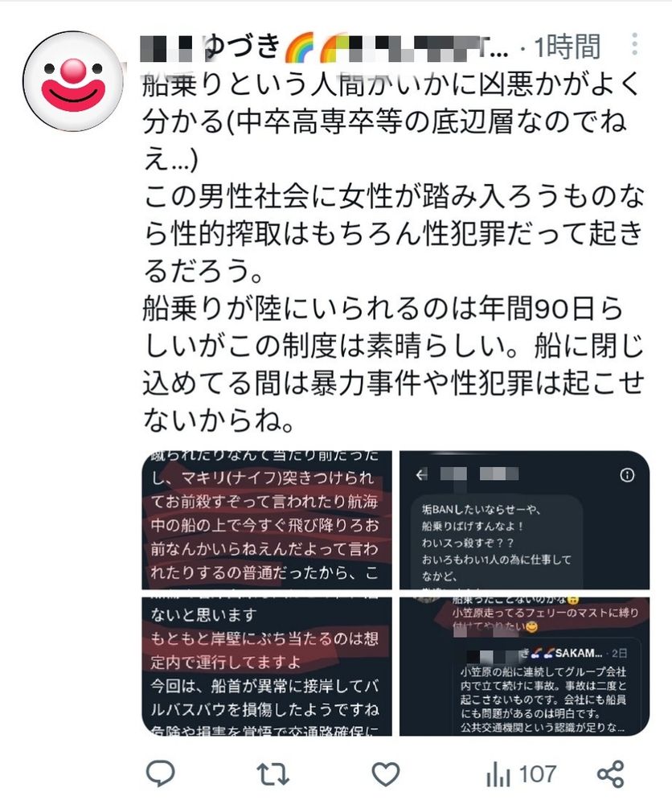The height and width of the screenshot is (804, 672).
Task: Open the 1時間 timestamp link
Action: click(567, 47)
